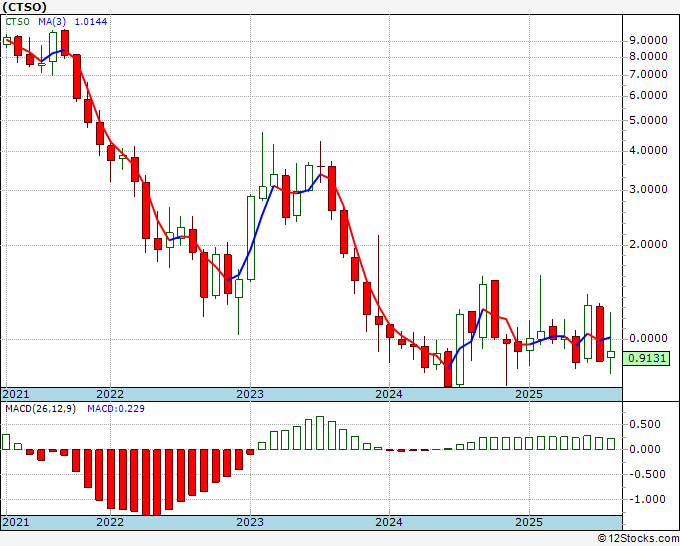Click the 2021 label on MACD panel axis
Screen dimensions: 680x546
pyautogui.click(x=16, y=522)
